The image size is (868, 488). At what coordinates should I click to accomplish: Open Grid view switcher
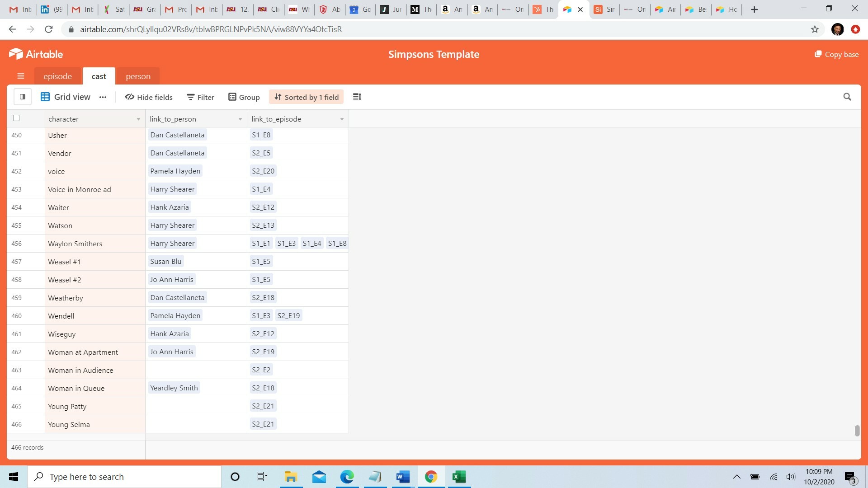point(66,97)
